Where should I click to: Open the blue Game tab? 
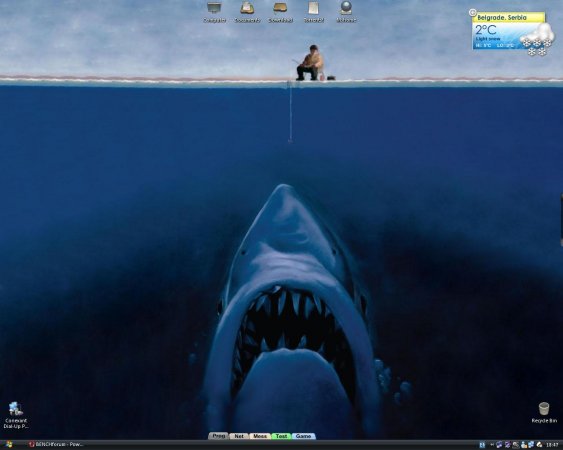[x=303, y=436]
